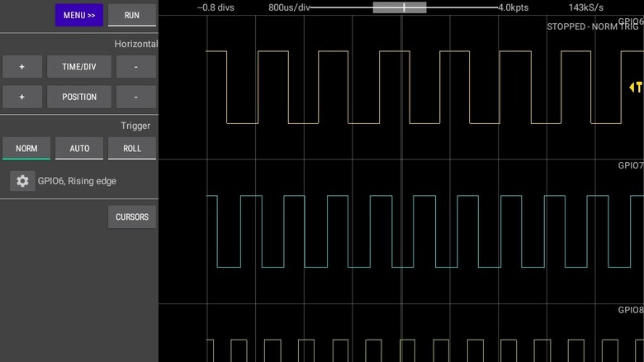Click the yellow trigger level marker
The height and width of the screenshot is (362, 644).
pos(636,87)
